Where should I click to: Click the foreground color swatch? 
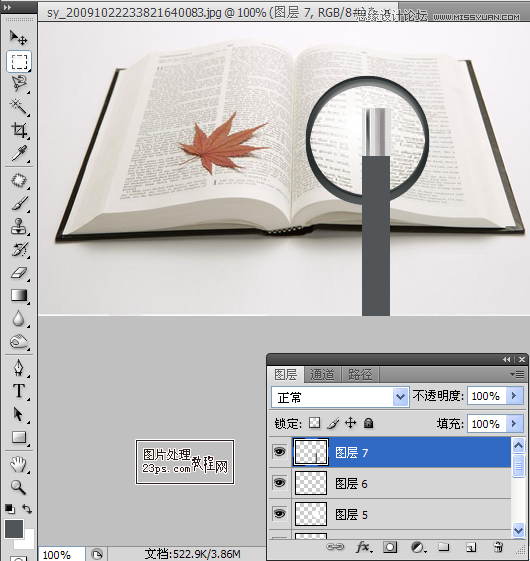click(14, 528)
